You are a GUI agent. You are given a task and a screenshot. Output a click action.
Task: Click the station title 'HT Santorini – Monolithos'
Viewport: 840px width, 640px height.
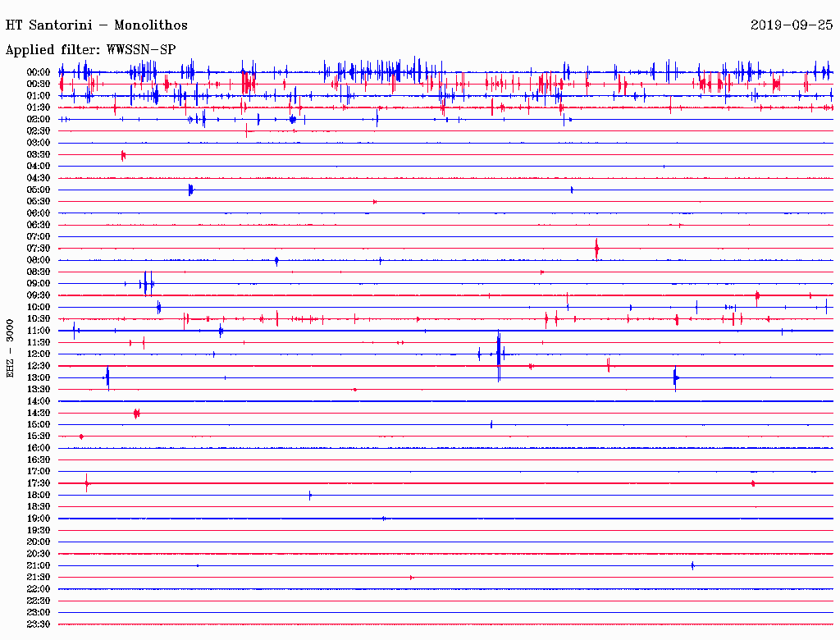click(97, 25)
